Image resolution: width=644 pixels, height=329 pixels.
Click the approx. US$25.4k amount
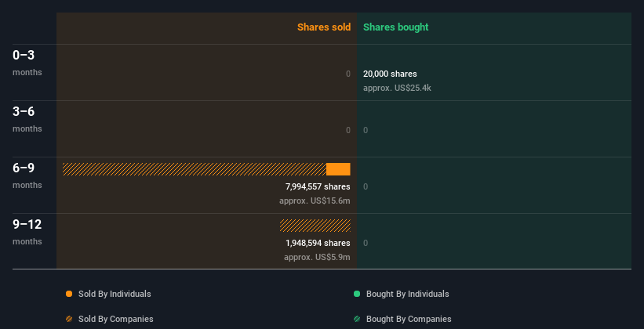click(x=397, y=88)
